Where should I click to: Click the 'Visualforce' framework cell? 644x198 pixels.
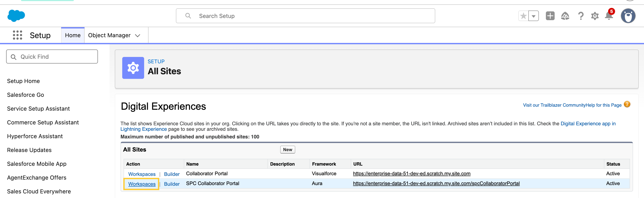(324, 173)
